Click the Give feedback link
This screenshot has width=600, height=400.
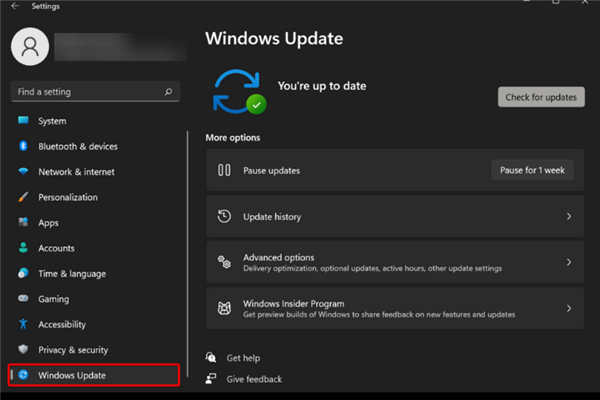click(254, 379)
